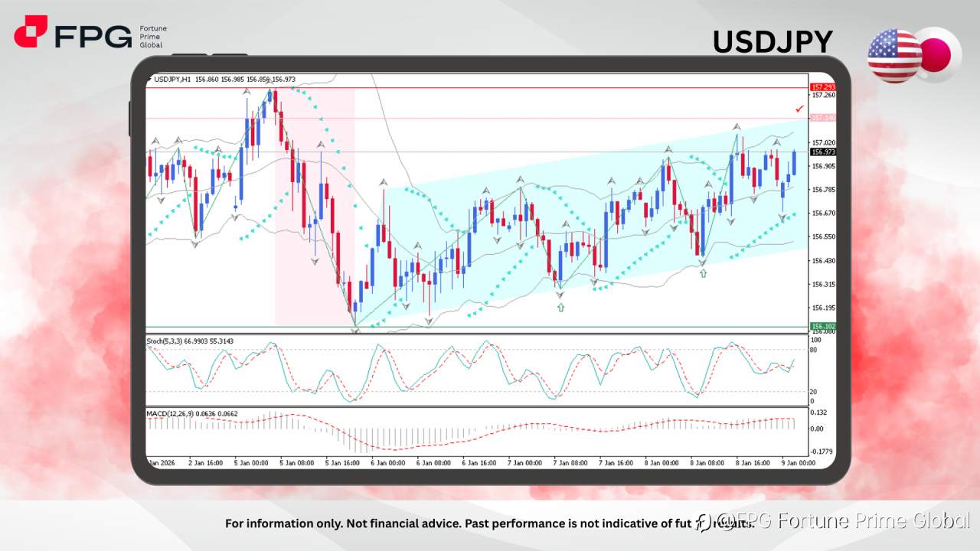Click the 157.140 pink price level tag
The width and height of the screenshot is (980, 551).
[x=822, y=119]
